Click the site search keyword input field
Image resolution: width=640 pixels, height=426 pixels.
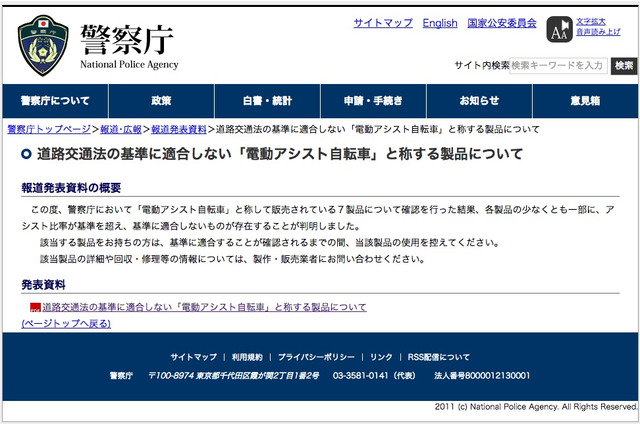(x=558, y=65)
